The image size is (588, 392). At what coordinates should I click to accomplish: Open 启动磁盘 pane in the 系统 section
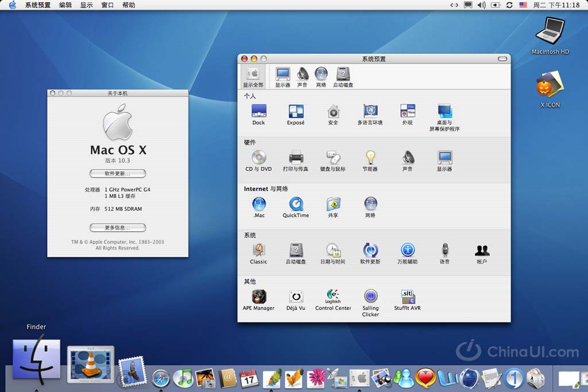pyautogui.click(x=296, y=254)
